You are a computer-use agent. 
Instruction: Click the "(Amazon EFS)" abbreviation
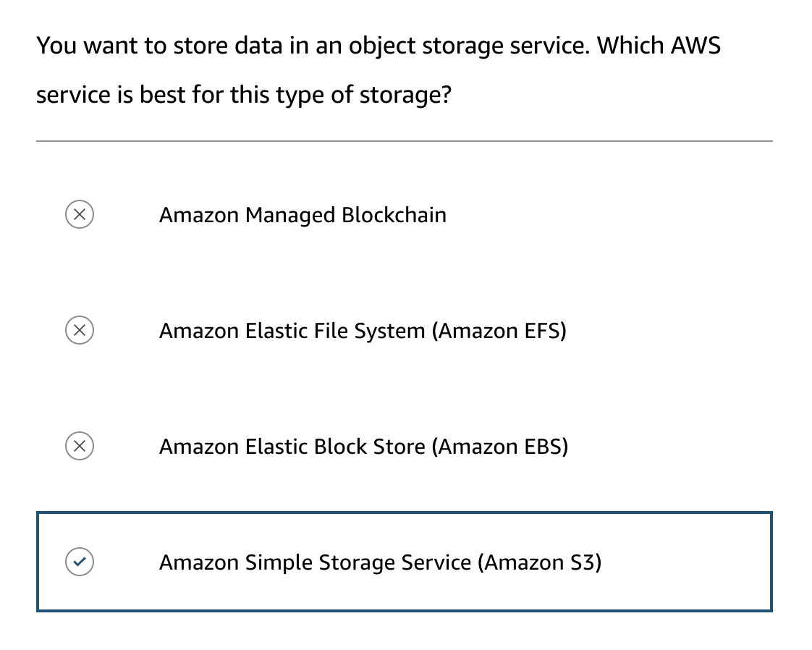499,331
